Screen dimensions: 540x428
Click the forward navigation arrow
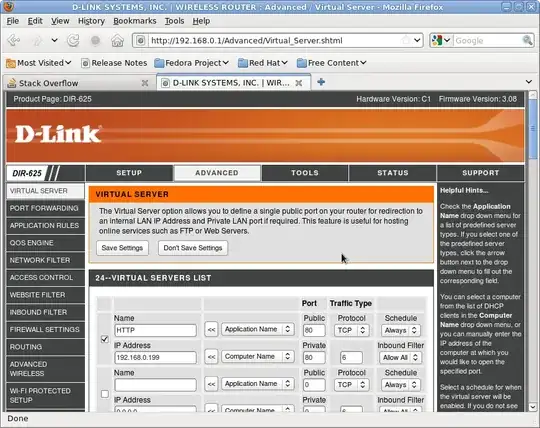point(38,40)
